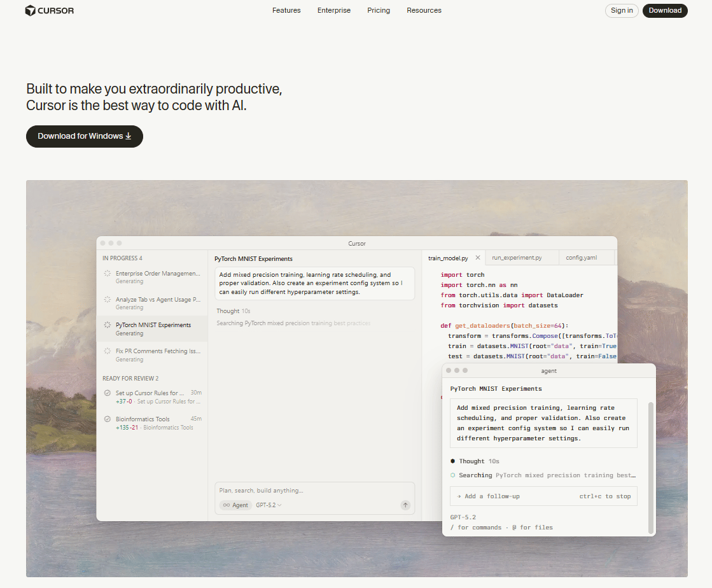Select the Agent mode pill
Image resolution: width=712 pixels, height=588 pixels.
pos(235,505)
